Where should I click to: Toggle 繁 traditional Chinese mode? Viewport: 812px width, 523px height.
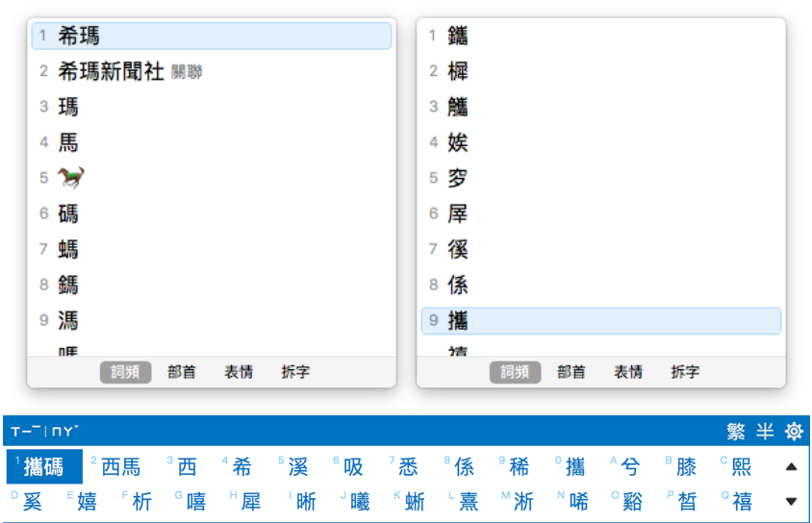[x=736, y=431]
